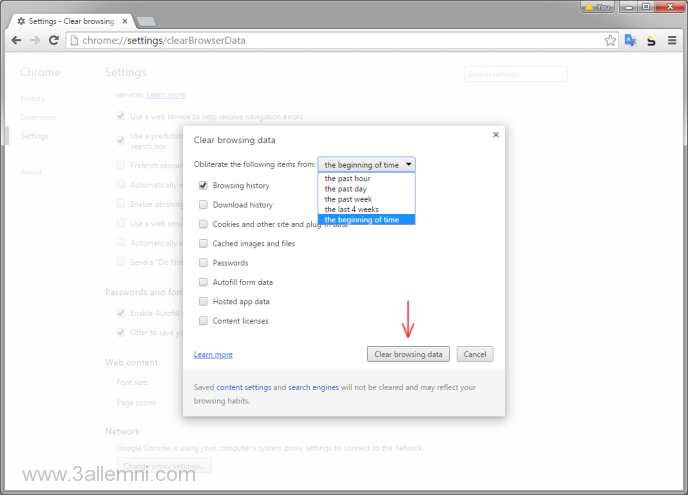Open the Chrome hamburger menu
The image size is (688, 495).
coord(672,40)
